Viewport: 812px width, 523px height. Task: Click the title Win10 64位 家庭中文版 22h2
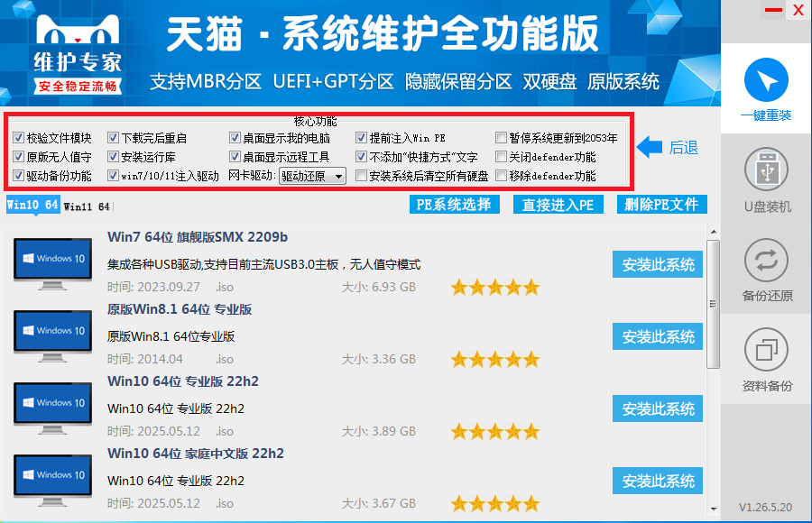click(195, 454)
